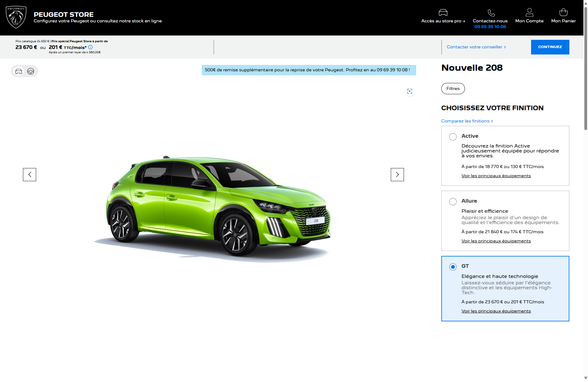This screenshot has width=588, height=382.
Task: Open Mon Panier basket icon
Action: coord(563,13)
